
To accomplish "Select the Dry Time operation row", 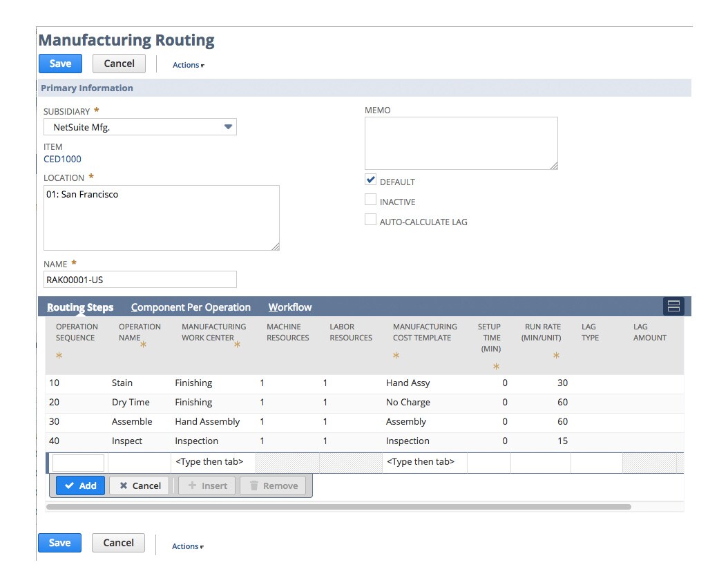I will (x=365, y=403).
